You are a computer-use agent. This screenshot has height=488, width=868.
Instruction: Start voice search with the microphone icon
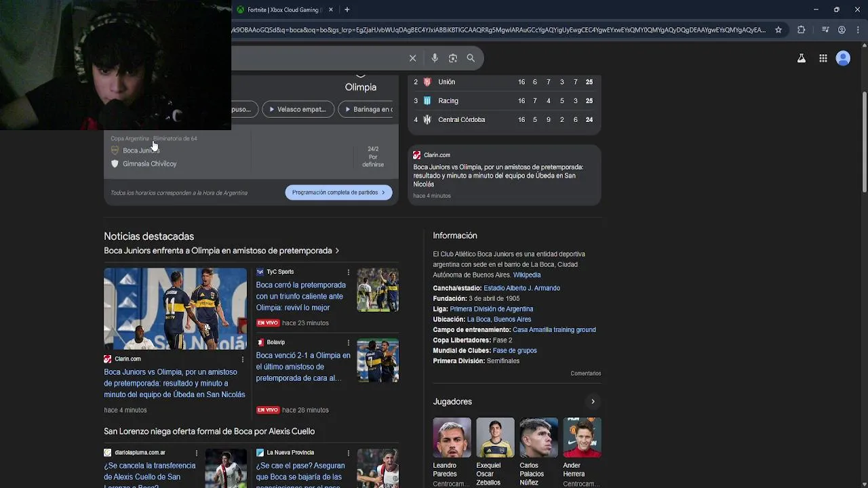click(x=435, y=58)
